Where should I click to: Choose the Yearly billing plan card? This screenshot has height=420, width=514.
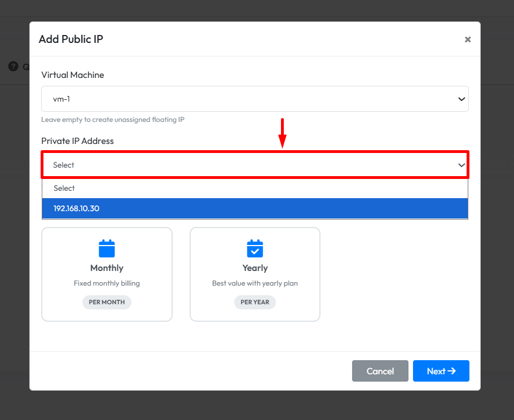point(255,274)
